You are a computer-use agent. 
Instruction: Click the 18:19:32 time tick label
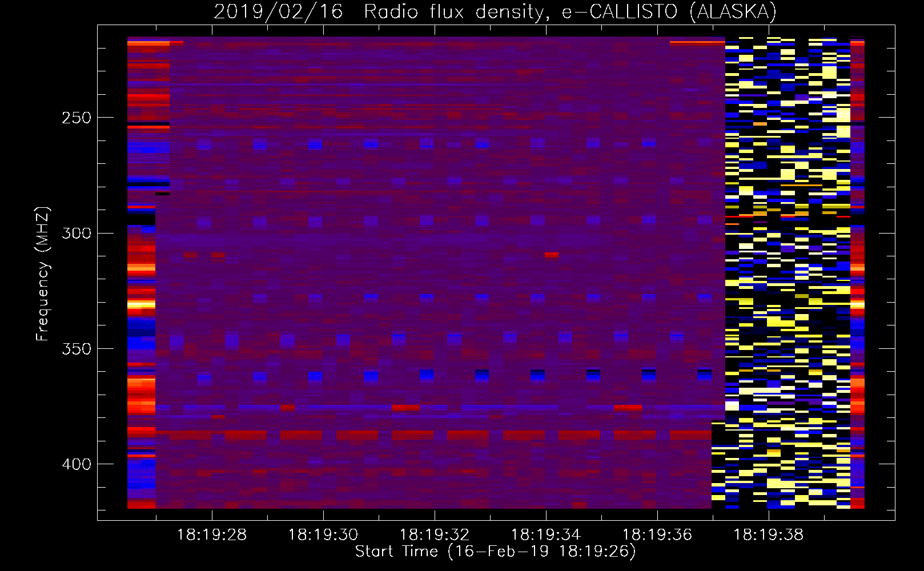click(435, 534)
